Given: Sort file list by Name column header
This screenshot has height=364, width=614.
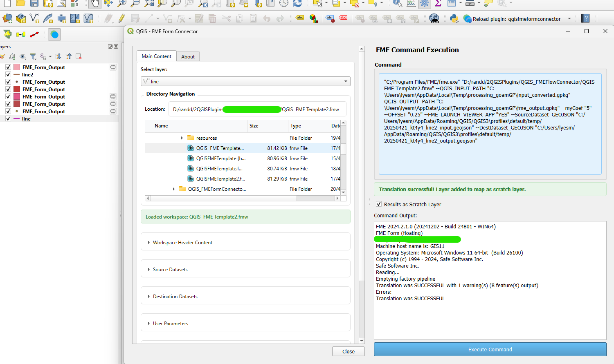Looking at the screenshot, I should pos(196,126).
